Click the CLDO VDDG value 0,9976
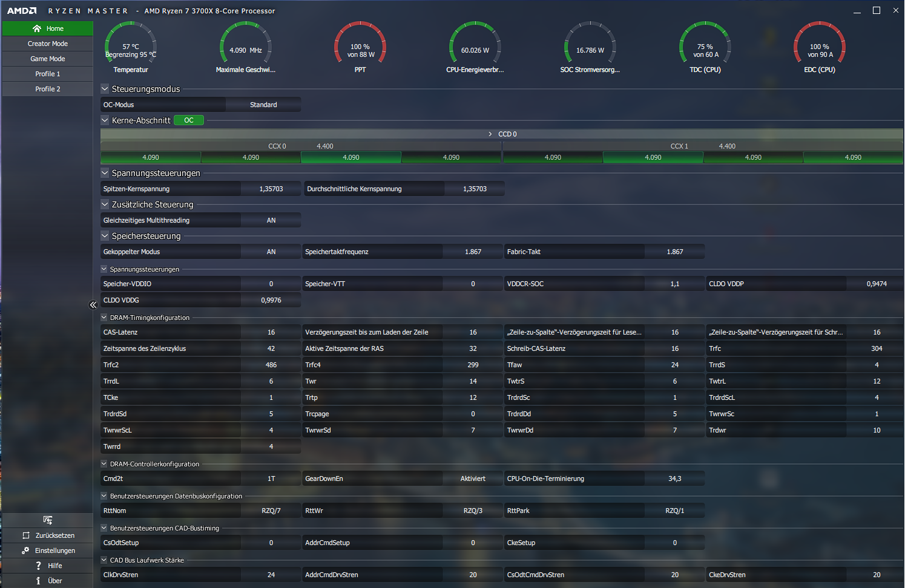Image resolution: width=905 pixels, height=588 pixels. (271, 300)
